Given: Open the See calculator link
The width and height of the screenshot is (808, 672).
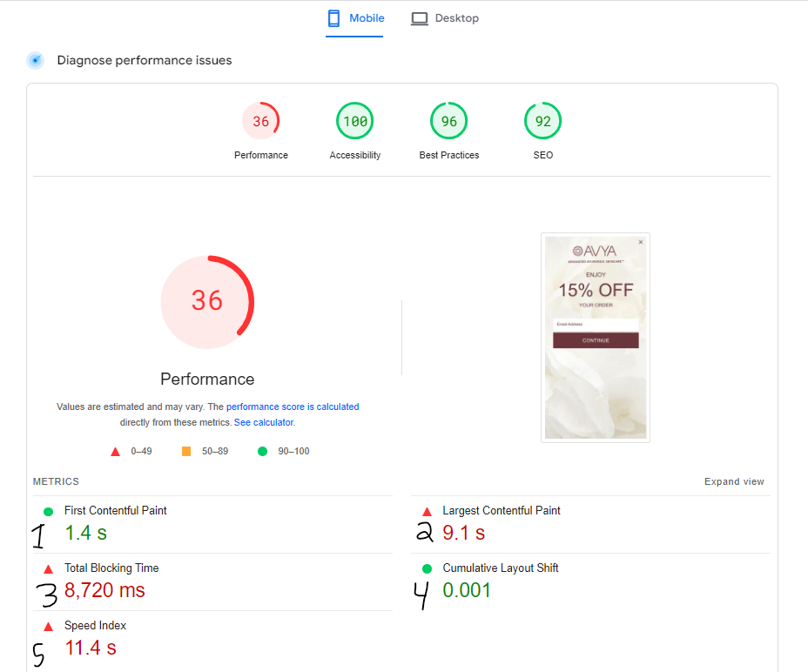Looking at the screenshot, I should click(x=264, y=422).
